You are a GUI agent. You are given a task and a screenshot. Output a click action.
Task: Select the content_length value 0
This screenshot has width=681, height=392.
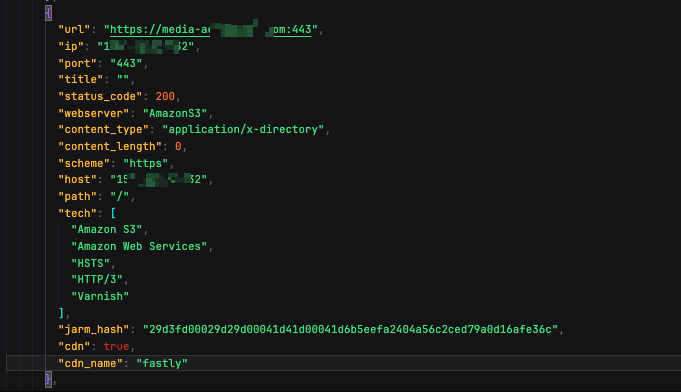178,146
